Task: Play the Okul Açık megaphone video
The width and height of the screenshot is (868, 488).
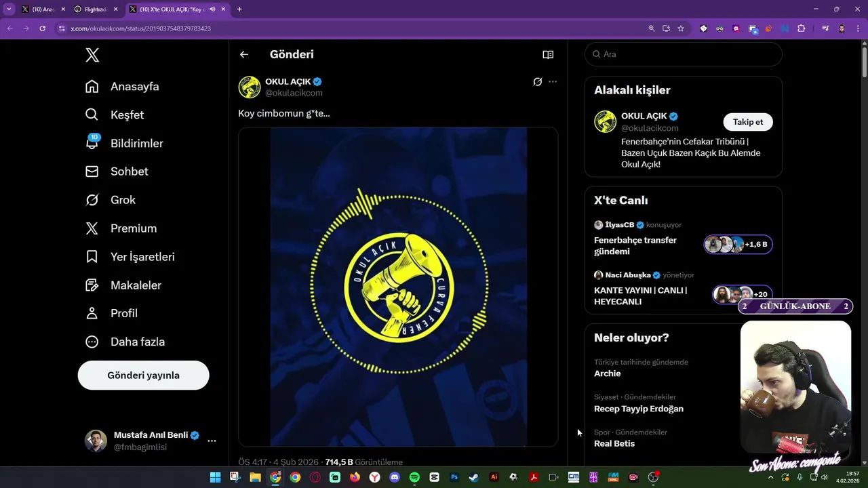Action: tap(398, 287)
